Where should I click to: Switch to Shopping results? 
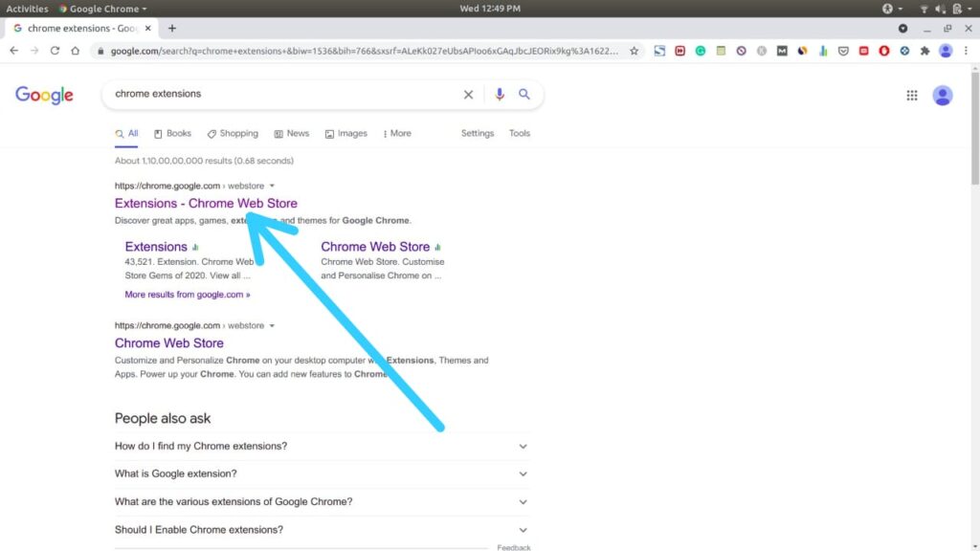click(233, 134)
